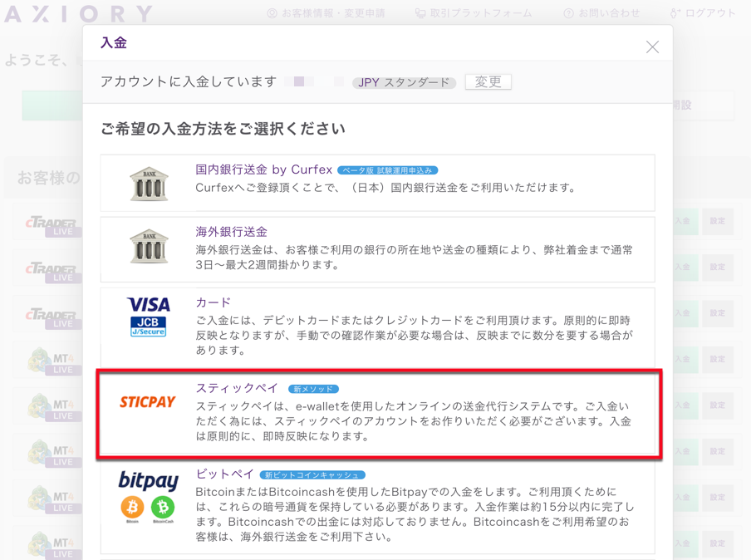
Task: Click the JPY スタンダード account label
Action: coord(404,82)
